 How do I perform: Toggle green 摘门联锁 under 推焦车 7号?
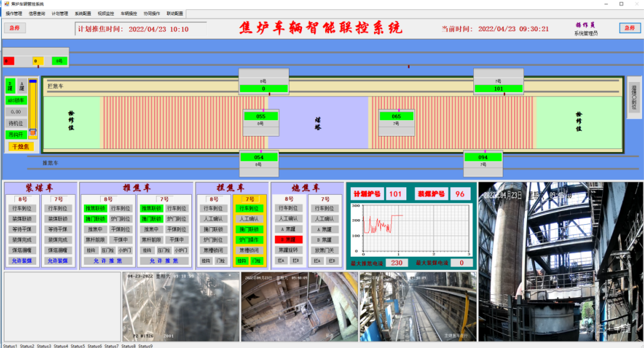click(151, 219)
